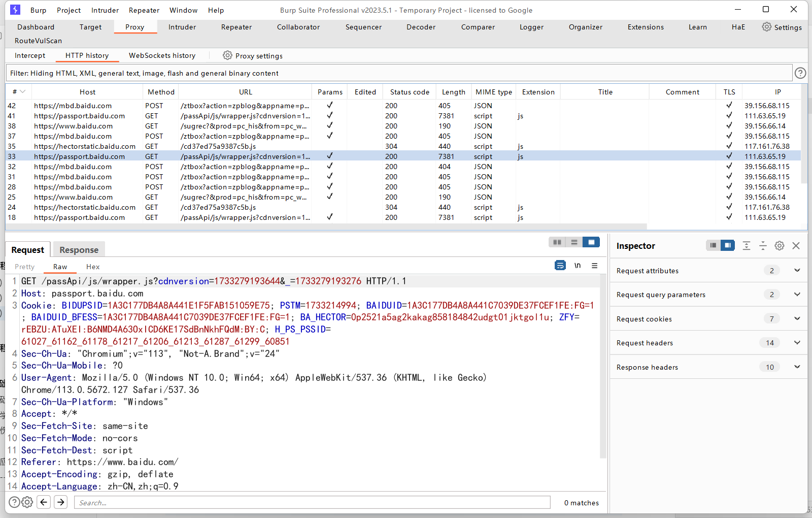
Task: Switch message view to Pretty
Action: pos(24,267)
